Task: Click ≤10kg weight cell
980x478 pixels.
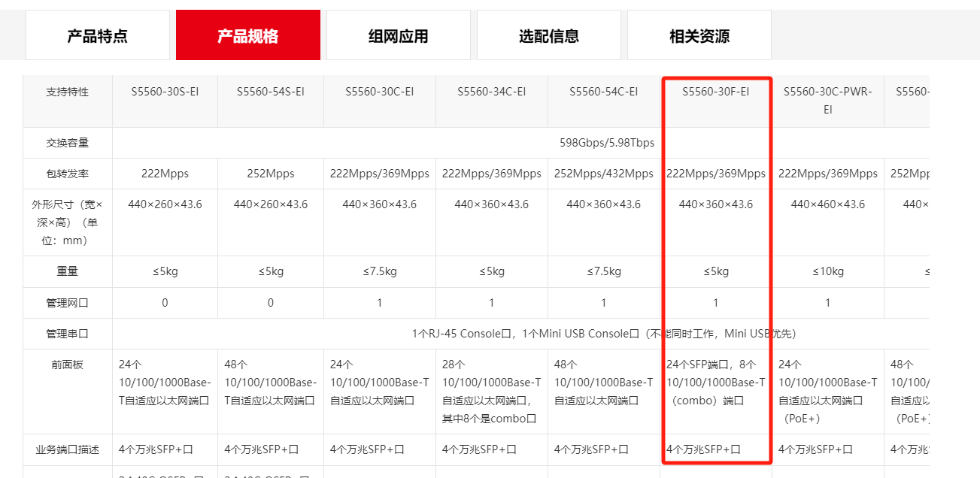Action: click(828, 271)
